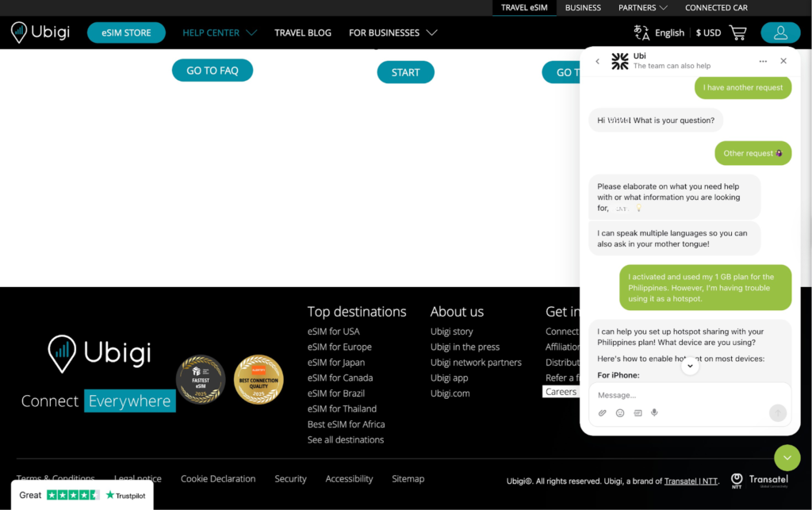The width and height of the screenshot is (812, 510).
Task: Expand the Help Center dropdown
Action: [x=220, y=33]
